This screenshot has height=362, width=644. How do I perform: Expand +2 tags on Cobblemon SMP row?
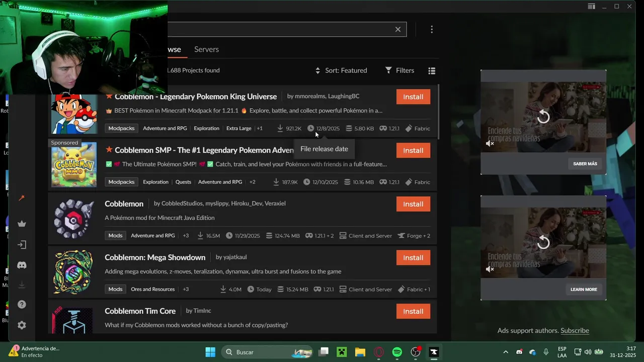(x=253, y=182)
